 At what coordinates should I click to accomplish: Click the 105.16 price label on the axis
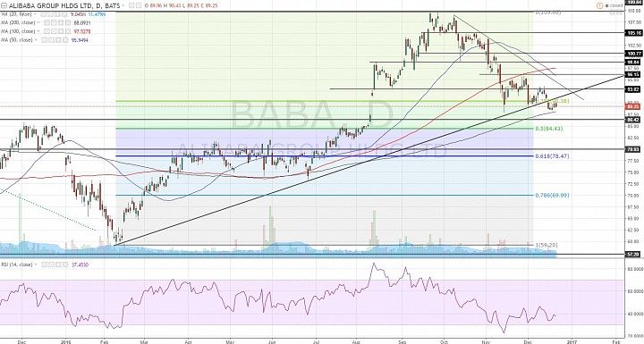633,33
